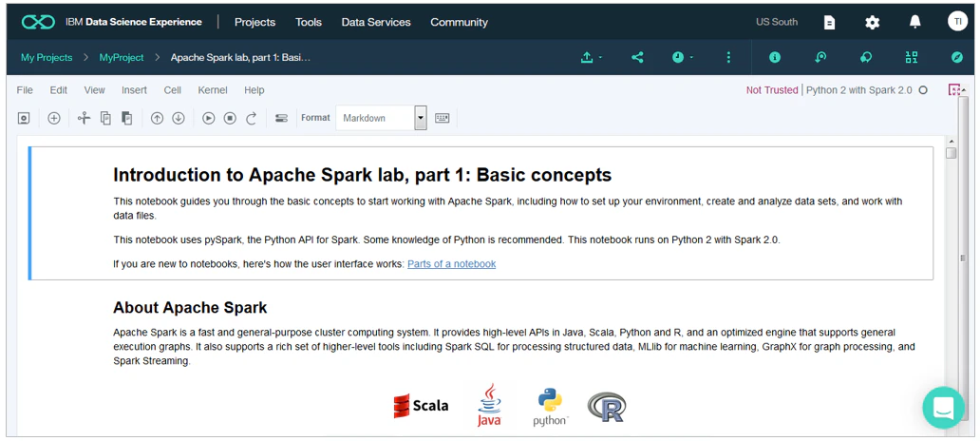The height and width of the screenshot is (441, 980).
Task: Click the two-bar toggle icon left of Format
Action: click(x=281, y=118)
